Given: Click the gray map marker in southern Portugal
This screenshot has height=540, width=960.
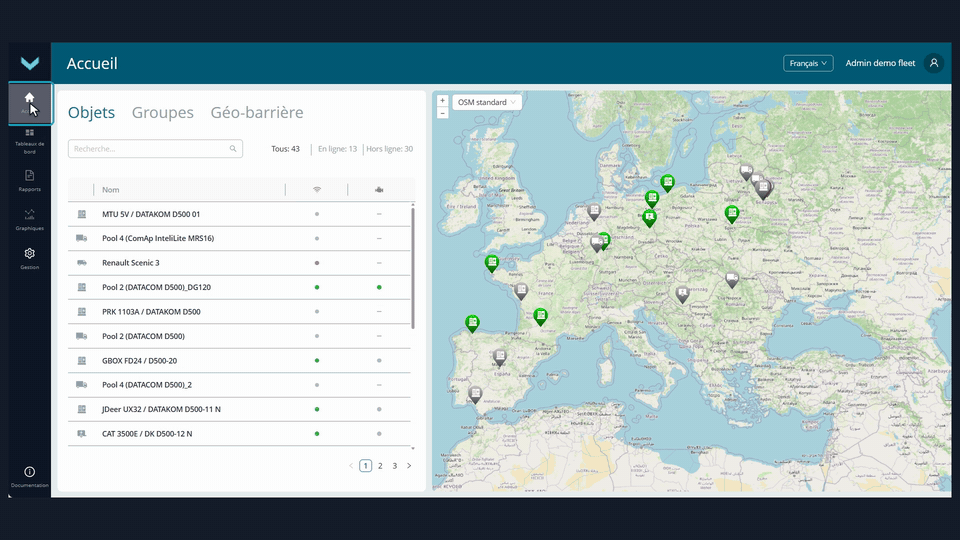Looking at the screenshot, I should tap(475, 394).
